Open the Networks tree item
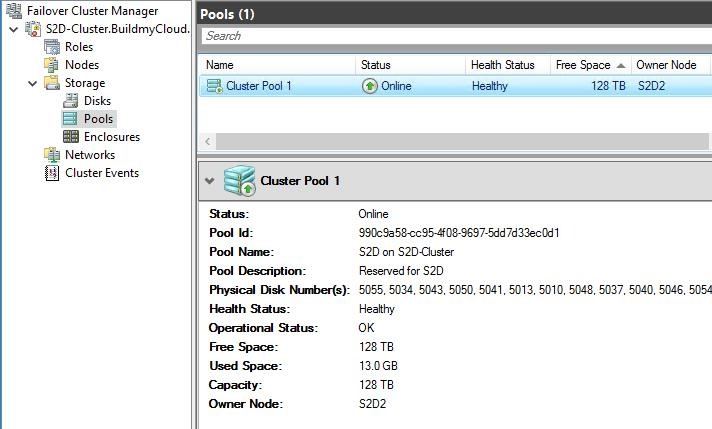 [x=90, y=155]
